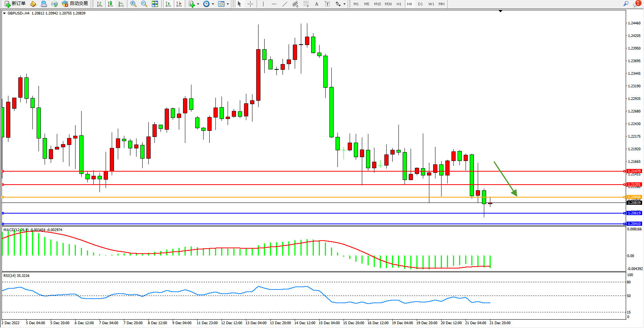Enable the crosshair cursor tool

click(x=250, y=4)
